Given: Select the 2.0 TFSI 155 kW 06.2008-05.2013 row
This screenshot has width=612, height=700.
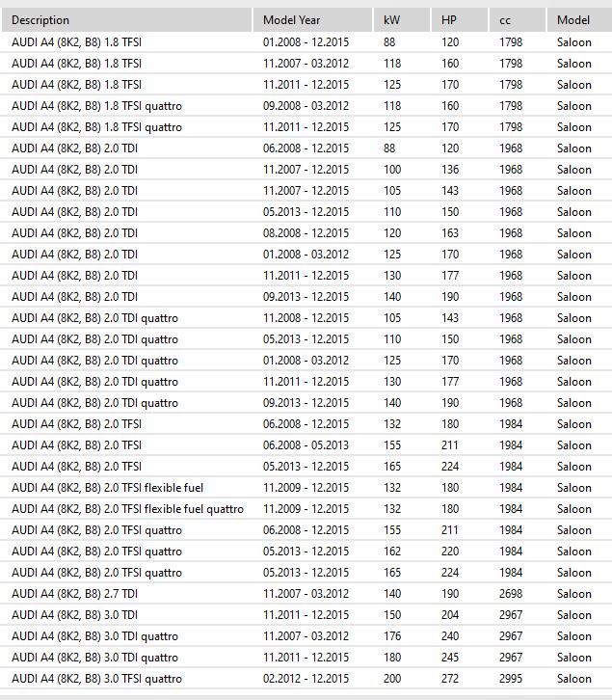Looking at the screenshot, I should click(x=306, y=445).
